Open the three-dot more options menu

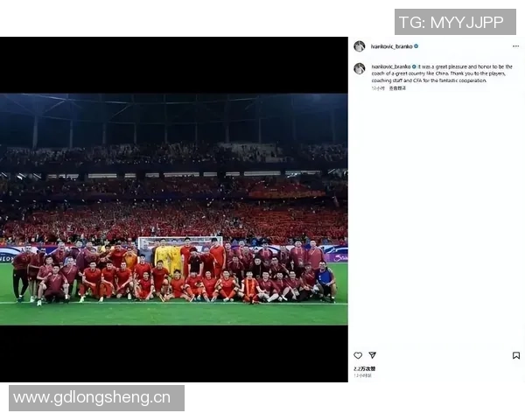point(515,46)
